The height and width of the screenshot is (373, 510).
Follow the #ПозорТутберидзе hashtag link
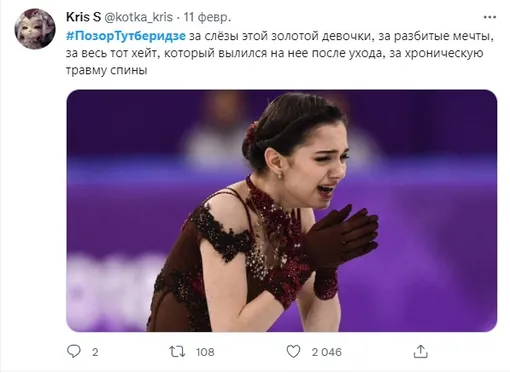tap(126, 36)
